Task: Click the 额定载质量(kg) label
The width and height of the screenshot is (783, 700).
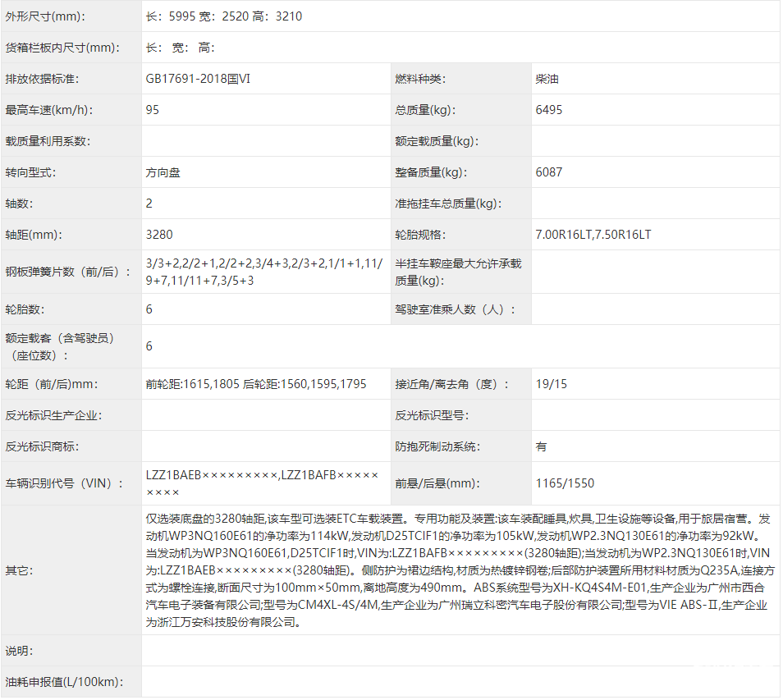Action: pos(437,141)
